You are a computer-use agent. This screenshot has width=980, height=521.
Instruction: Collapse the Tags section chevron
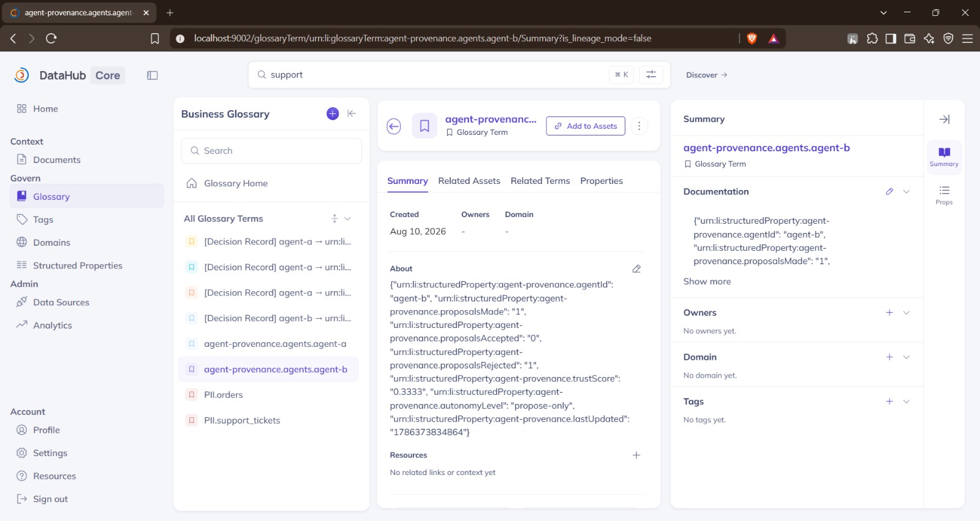[x=907, y=401]
